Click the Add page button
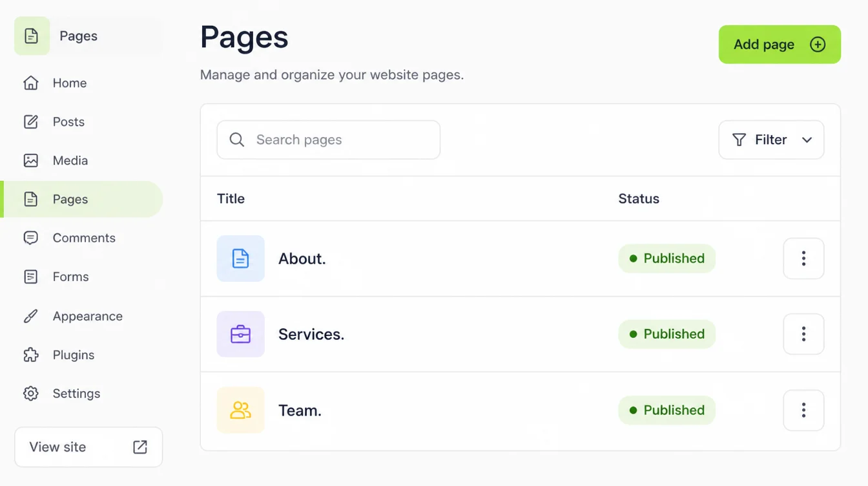Viewport: 868px width, 486px height. tap(780, 45)
